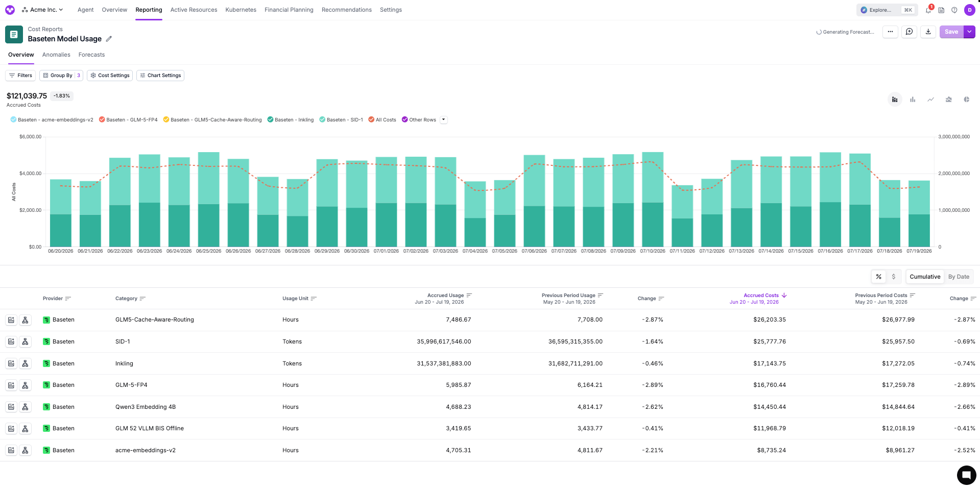Open the report comments icon
This screenshot has width=980, height=489.
[909, 32]
